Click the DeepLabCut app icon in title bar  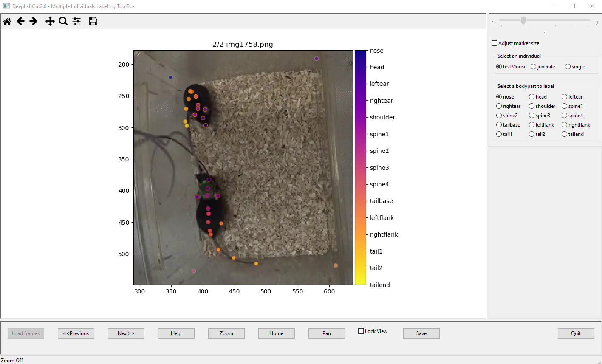pyautogui.click(x=6, y=6)
